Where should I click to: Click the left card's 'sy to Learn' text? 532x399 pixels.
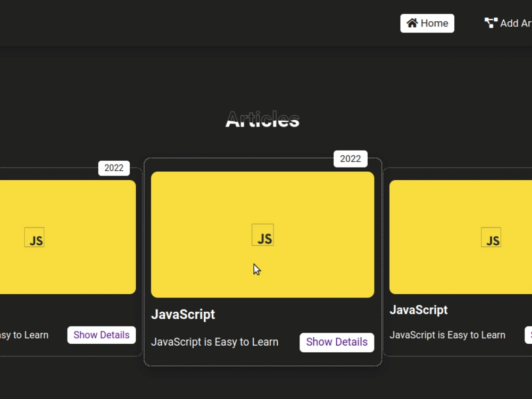tap(24, 335)
